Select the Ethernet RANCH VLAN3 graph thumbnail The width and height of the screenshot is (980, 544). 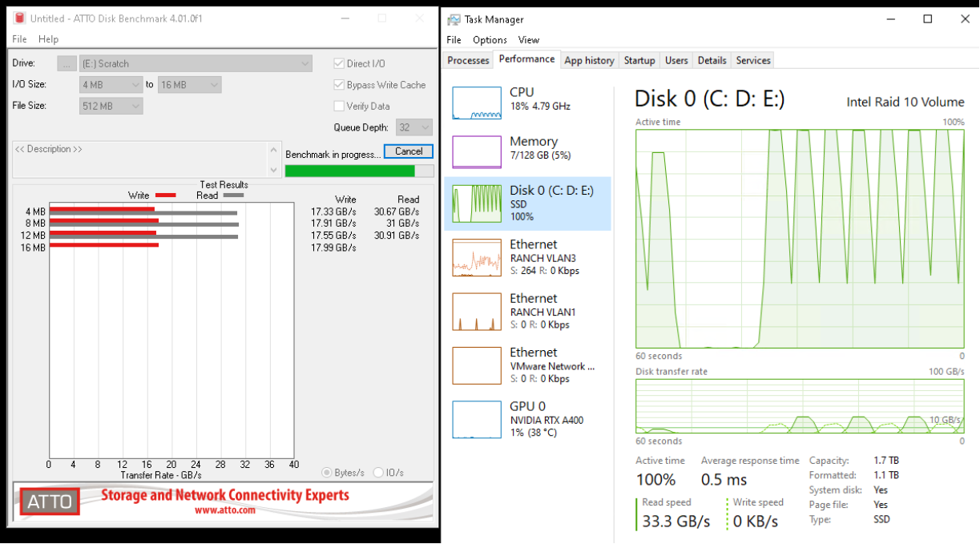click(476, 257)
